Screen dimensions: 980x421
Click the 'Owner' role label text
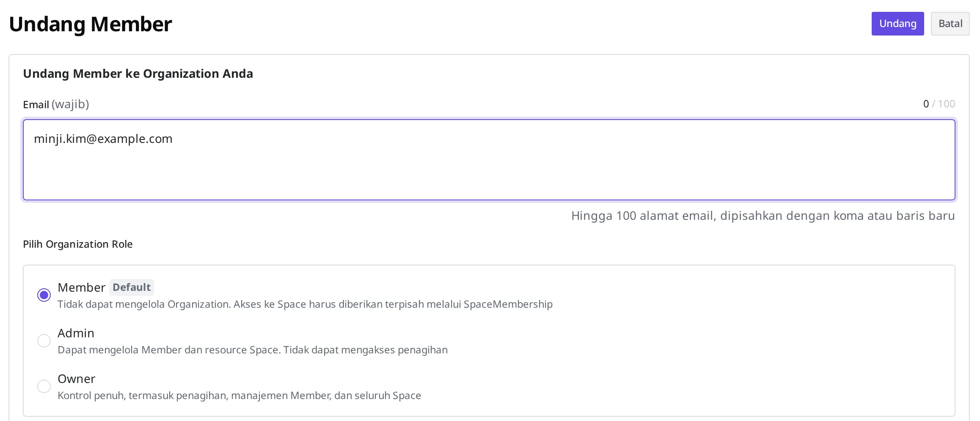point(77,379)
